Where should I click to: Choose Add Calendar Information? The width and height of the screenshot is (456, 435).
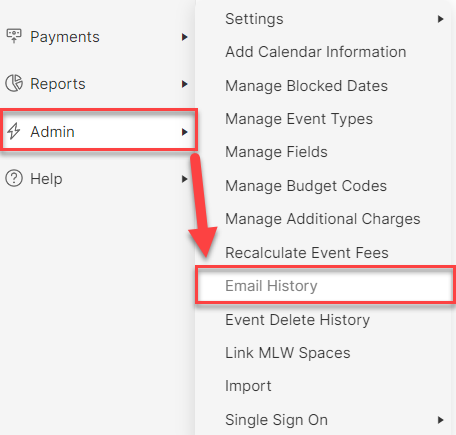[316, 52]
